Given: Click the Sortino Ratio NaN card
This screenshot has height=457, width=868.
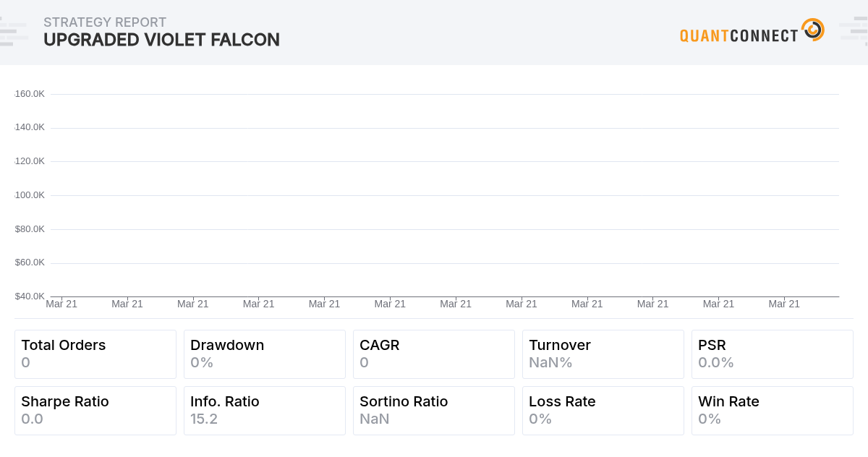Looking at the screenshot, I should (433, 410).
